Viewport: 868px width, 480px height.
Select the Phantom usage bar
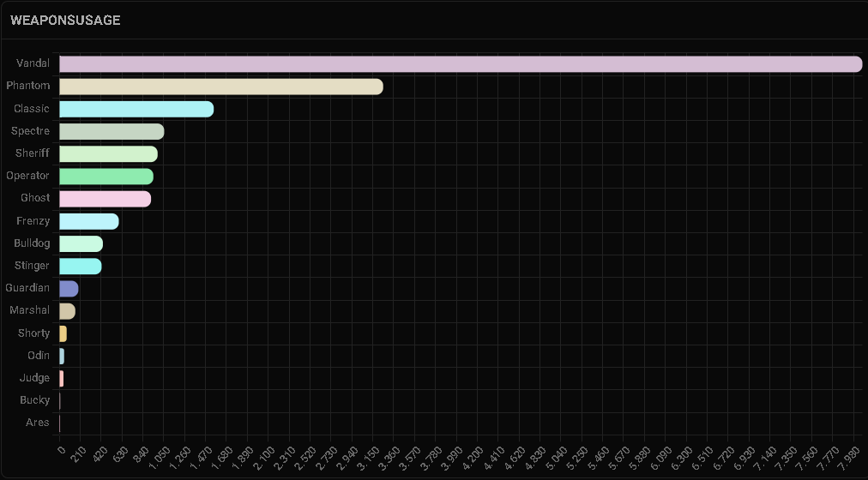220,87
